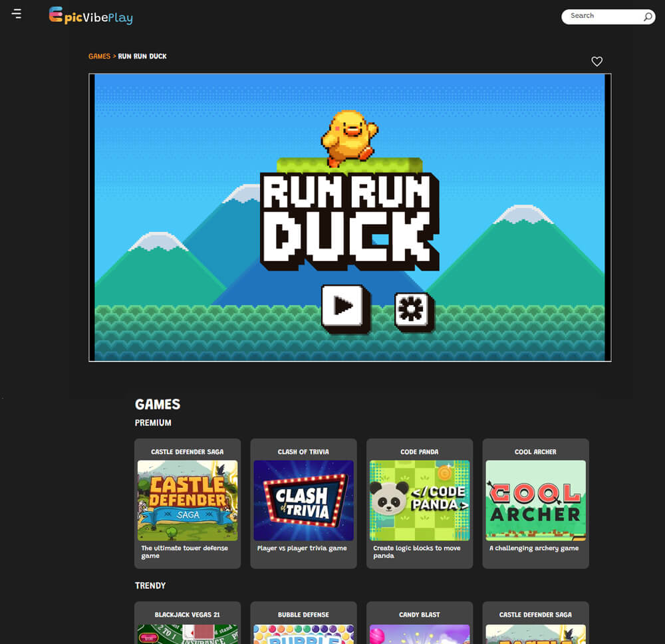
Task: Open Bubble Defense thumbnail
Action: (303, 634)
